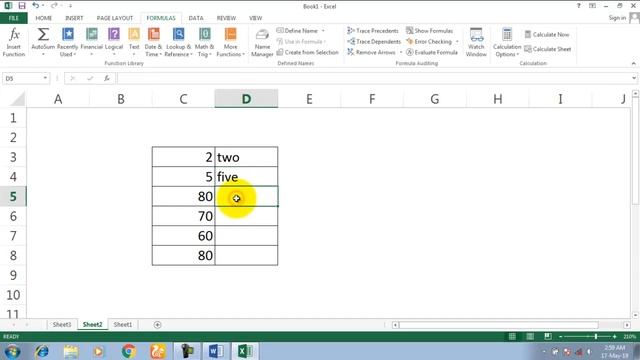
Task: Toggle Show Formulas
Action: point(429,31)
